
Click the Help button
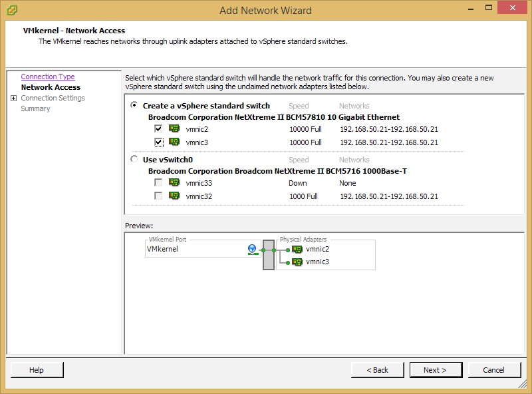tap(37, 370)
